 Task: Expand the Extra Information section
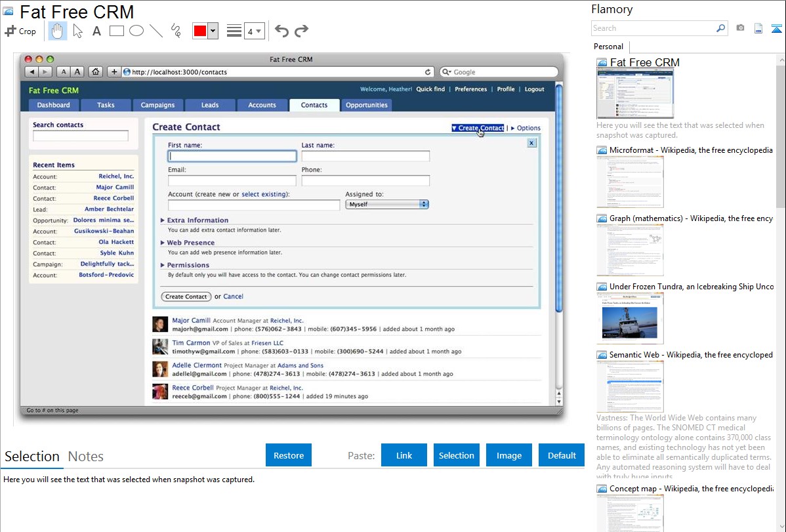coord(194,220)
